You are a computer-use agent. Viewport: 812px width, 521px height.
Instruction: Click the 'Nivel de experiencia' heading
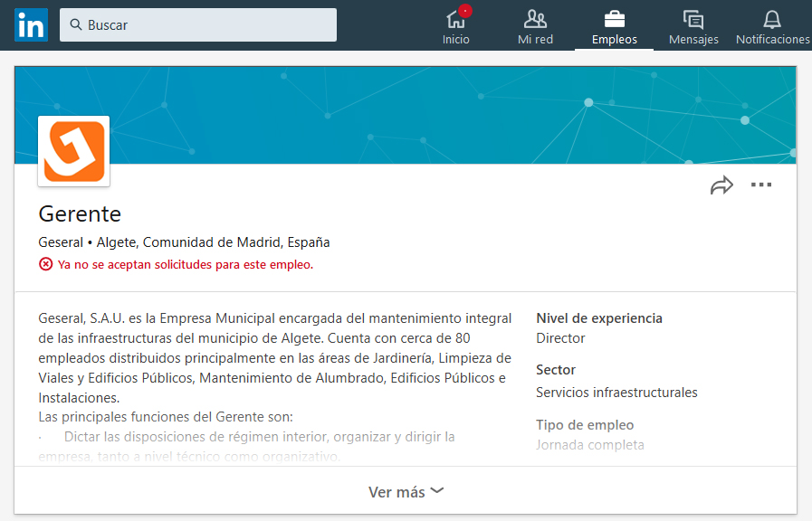coord(599,318)
